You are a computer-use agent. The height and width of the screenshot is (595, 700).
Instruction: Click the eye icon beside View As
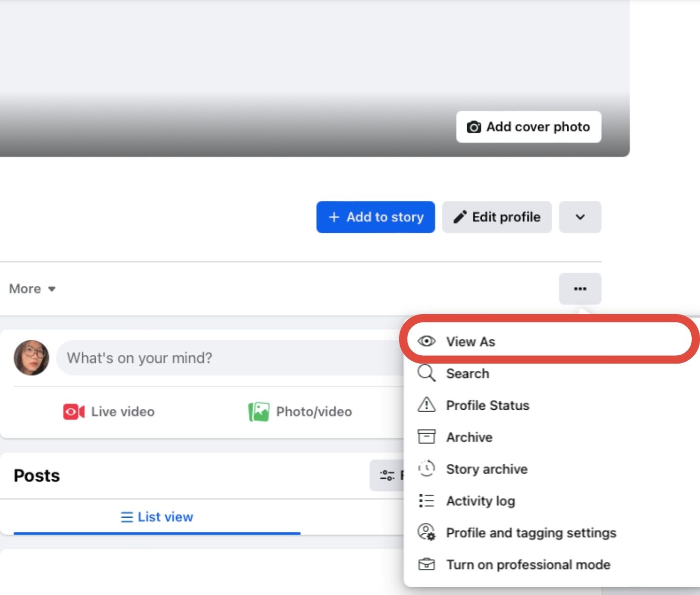(427, 341)
